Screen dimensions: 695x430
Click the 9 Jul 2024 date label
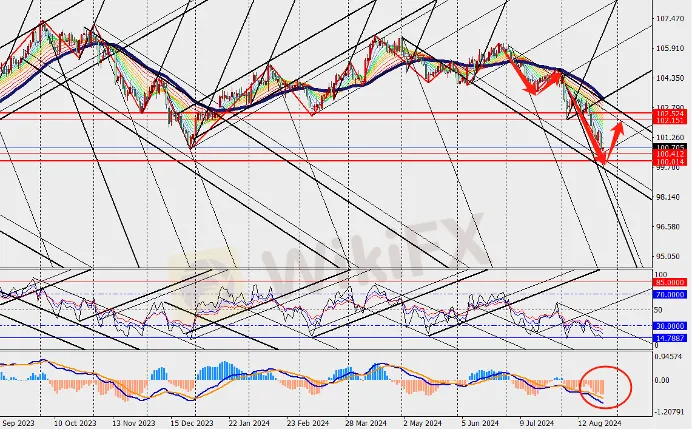(537, 423)
